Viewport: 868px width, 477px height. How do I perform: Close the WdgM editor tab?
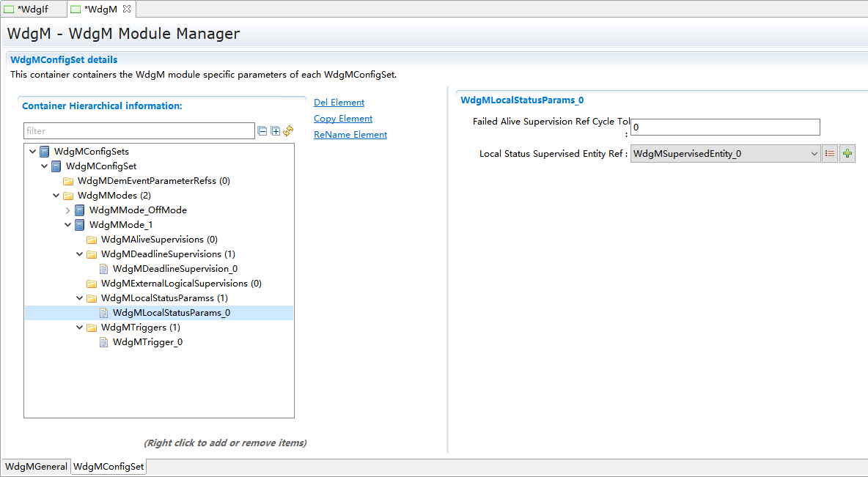coord(126,9)
